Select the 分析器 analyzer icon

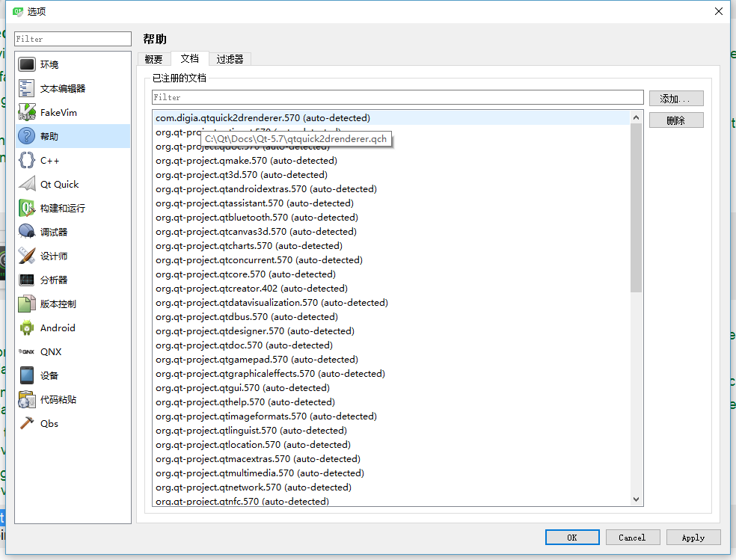27,280
